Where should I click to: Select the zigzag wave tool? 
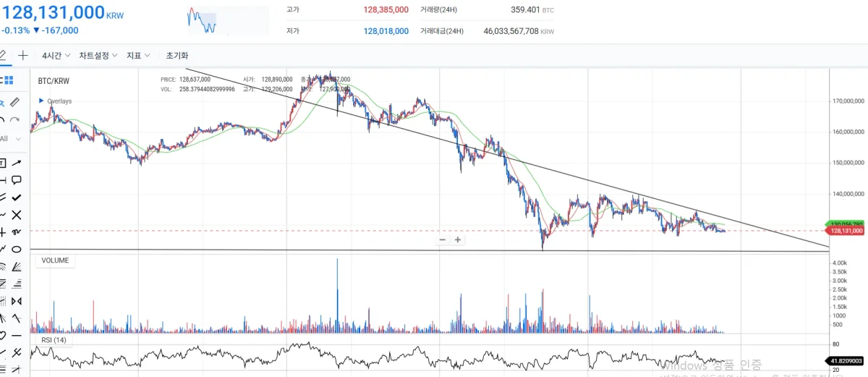[16, 318]
